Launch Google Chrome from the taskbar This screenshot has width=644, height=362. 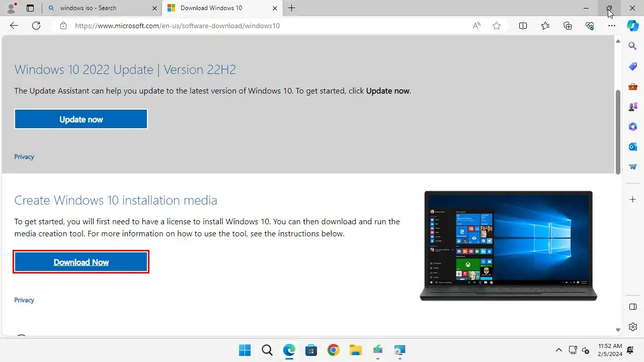[x=333, y=350]
